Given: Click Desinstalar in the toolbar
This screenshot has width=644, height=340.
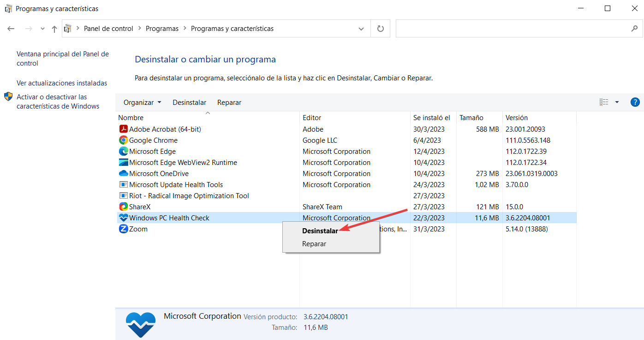Looking at the screenshot, I should click(190, 102).
